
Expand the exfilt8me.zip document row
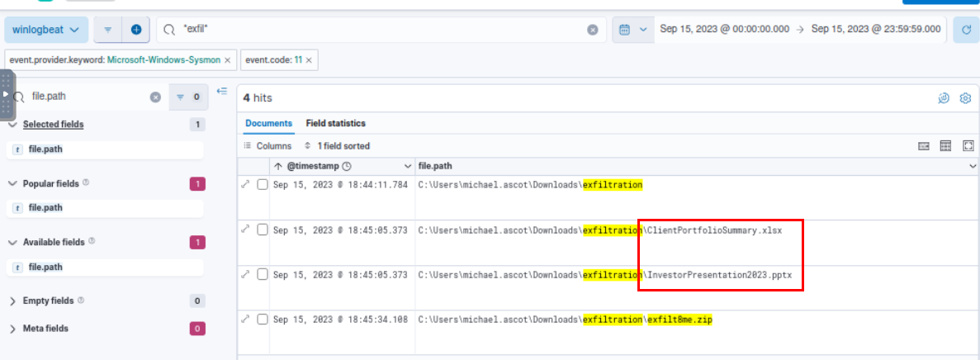(246, 319)
